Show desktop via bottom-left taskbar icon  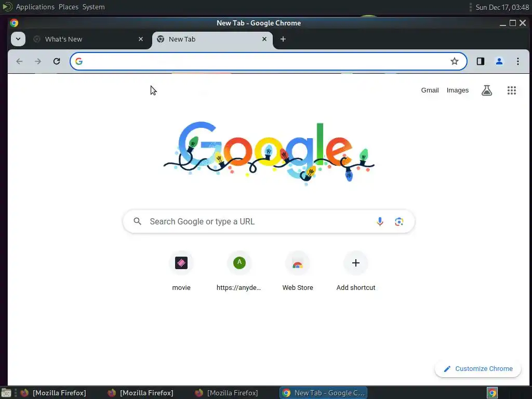pyautogui.click(x=6, y=393)
